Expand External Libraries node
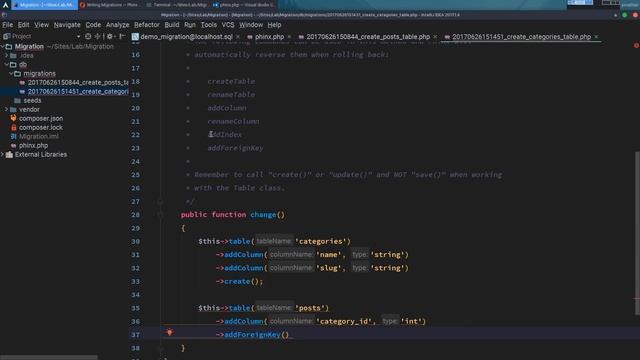The width and height of the screenshot is (640, 360). click(x=2, y=154)
